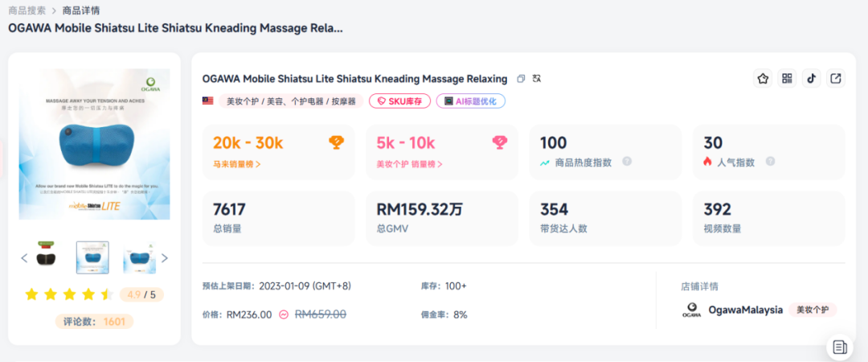Click the price trend icon
The image size is (868, 362).
[x=284, y=315]
